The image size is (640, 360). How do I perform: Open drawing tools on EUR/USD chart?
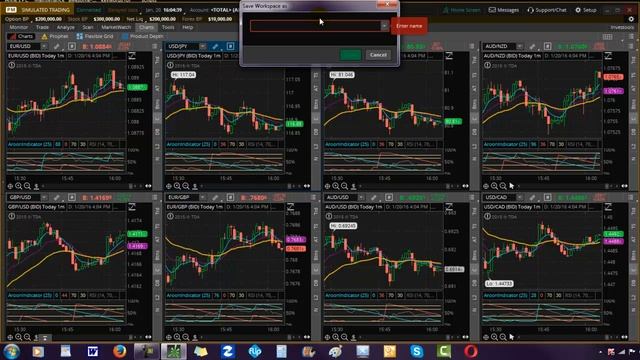pos(57,47)
